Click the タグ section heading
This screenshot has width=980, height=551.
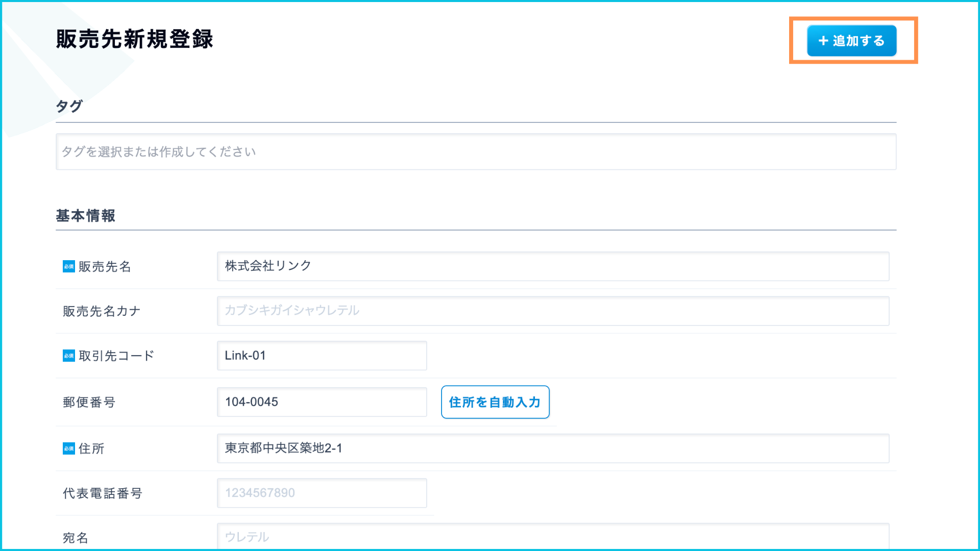tap(69, 106)
